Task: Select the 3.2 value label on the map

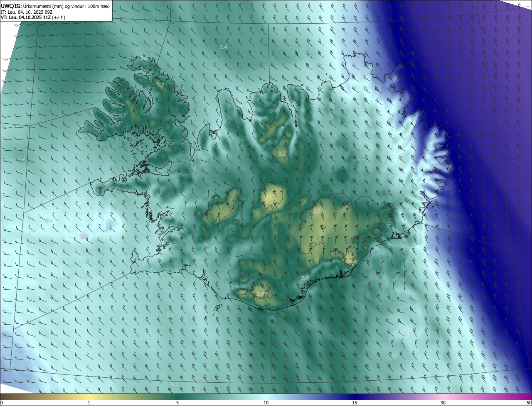Action: [x=282, y=154]
